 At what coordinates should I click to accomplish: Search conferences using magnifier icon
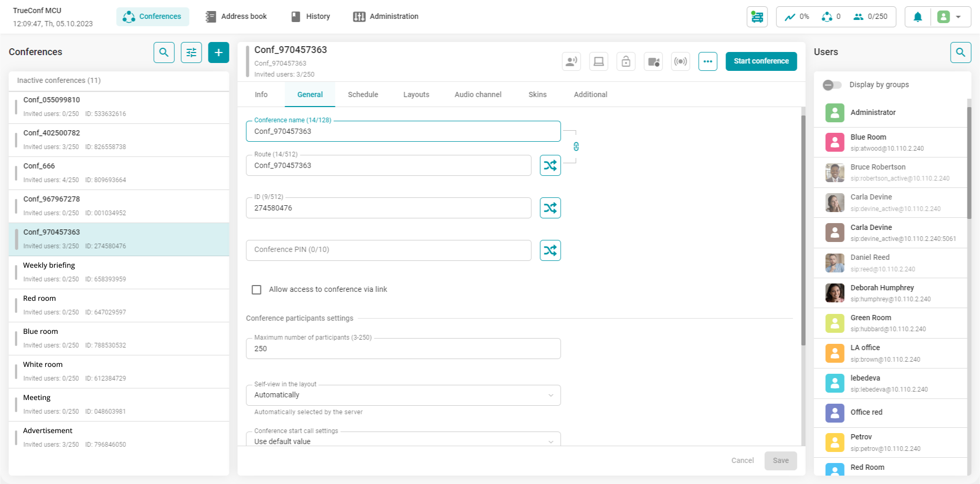pyautogui.click(x=164, y=52)
